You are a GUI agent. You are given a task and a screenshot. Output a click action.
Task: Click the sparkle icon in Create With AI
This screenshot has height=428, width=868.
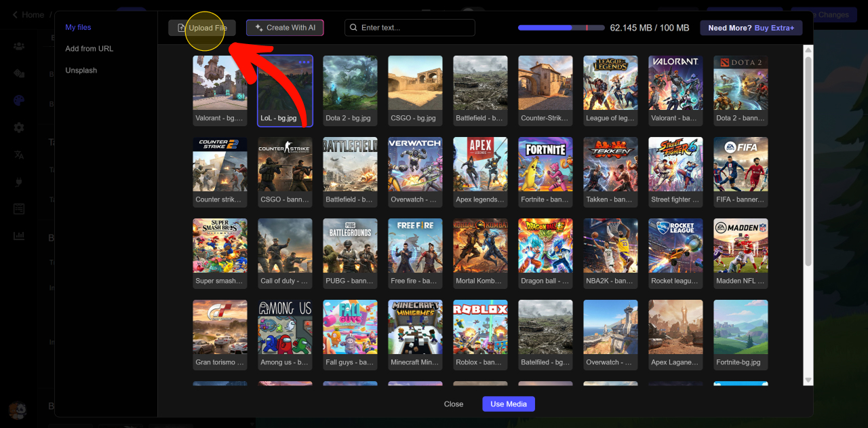tap(258, 28)
